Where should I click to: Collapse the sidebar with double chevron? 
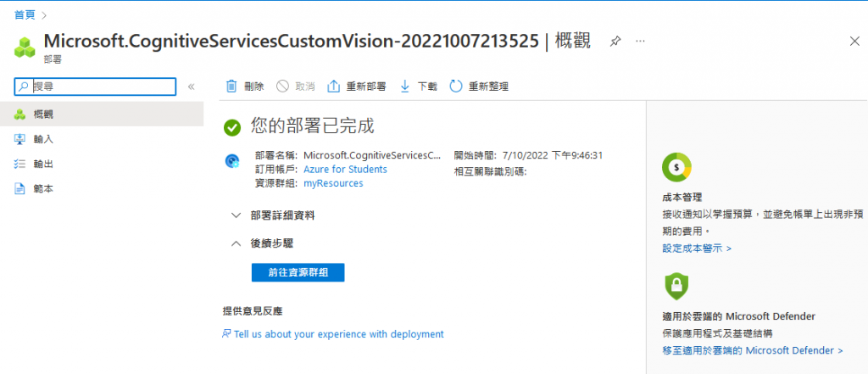click(x=191, y=87)
